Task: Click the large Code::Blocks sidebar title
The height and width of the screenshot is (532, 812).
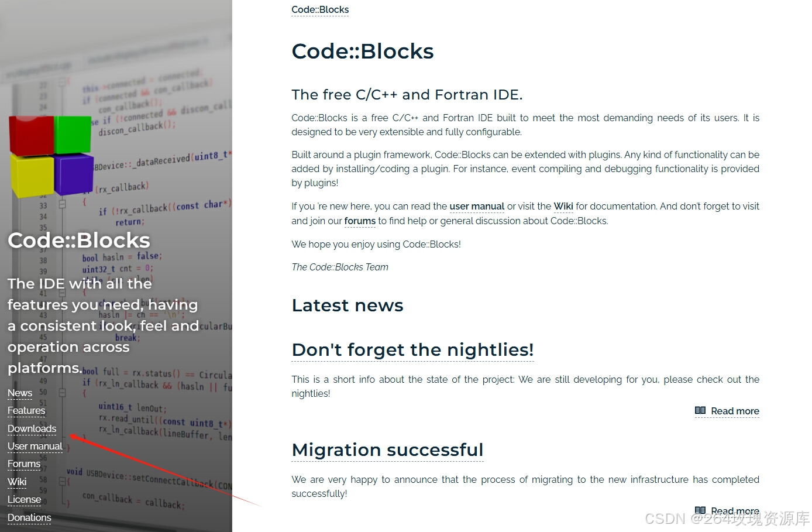Action: coord(79,241)
